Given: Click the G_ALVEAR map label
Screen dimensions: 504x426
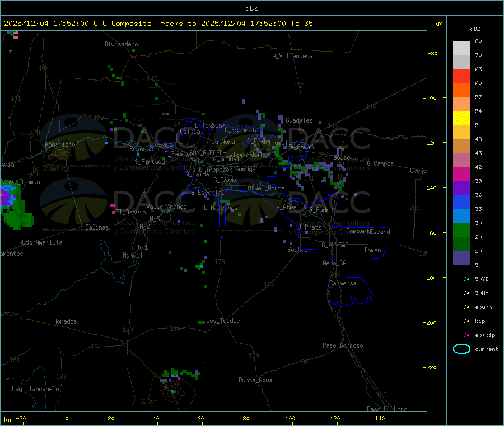Looking at the screenshot, I should [335, 245].
